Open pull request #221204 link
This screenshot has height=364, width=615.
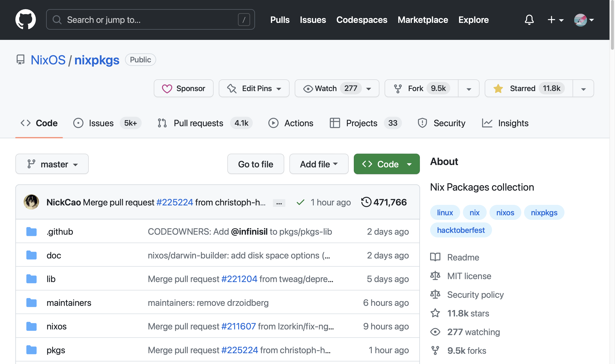[x=239, y=279]
